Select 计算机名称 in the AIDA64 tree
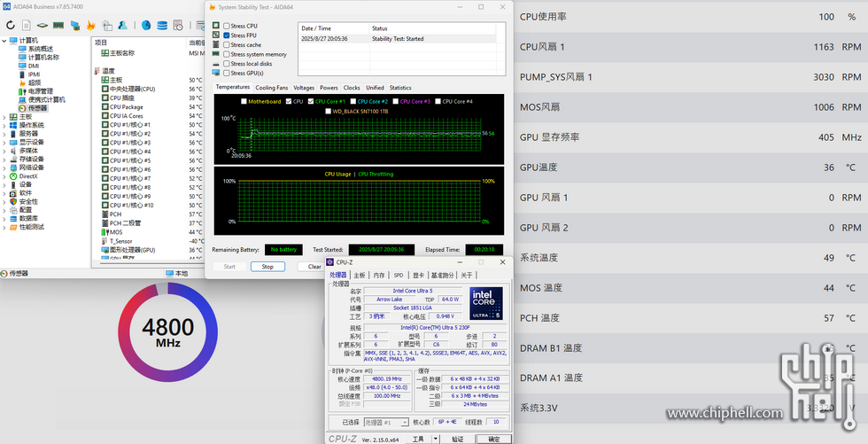868x444 pixels. [x=43, y=57]
